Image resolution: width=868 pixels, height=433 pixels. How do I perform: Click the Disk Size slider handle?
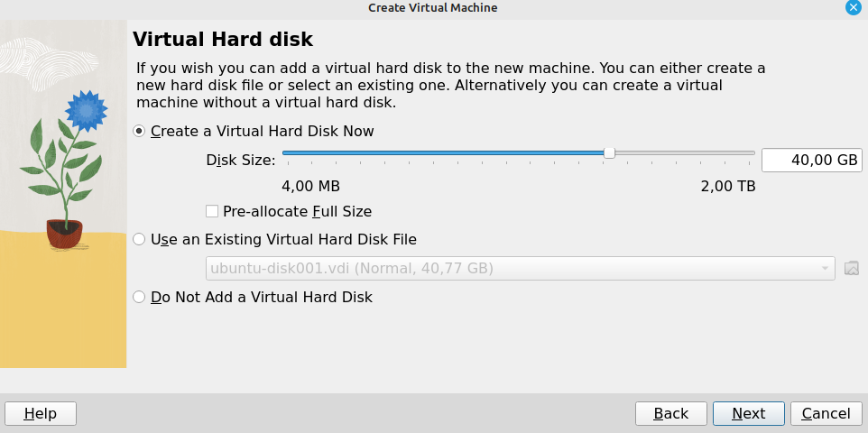609,153
